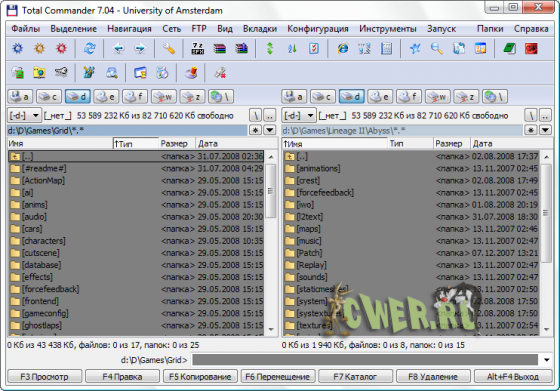This screenshot has height=391, width=560.
Task: Click the F8 Удаление button
Action: click(433, 377)
